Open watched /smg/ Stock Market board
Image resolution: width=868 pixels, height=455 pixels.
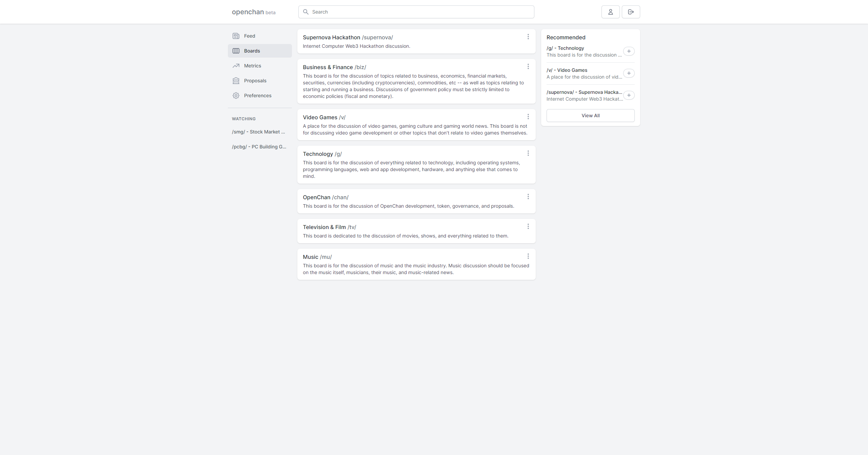tap(258, 132)
